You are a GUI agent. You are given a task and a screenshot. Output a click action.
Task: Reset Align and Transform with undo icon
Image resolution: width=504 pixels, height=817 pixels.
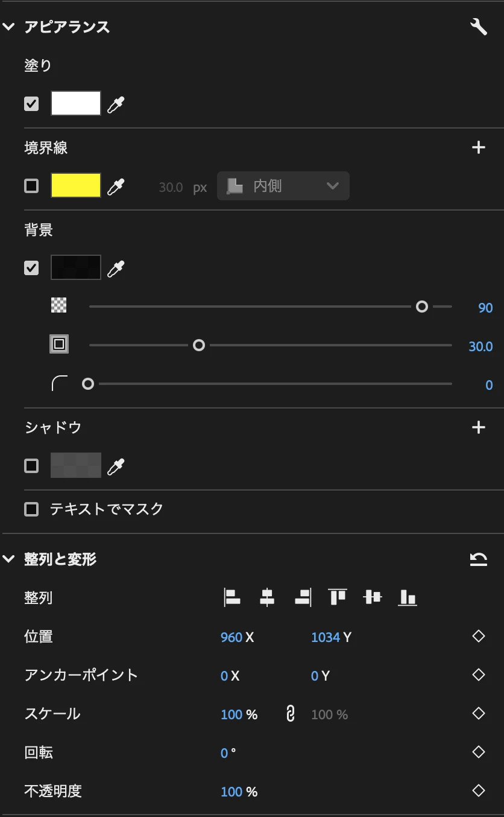(479, 559)
